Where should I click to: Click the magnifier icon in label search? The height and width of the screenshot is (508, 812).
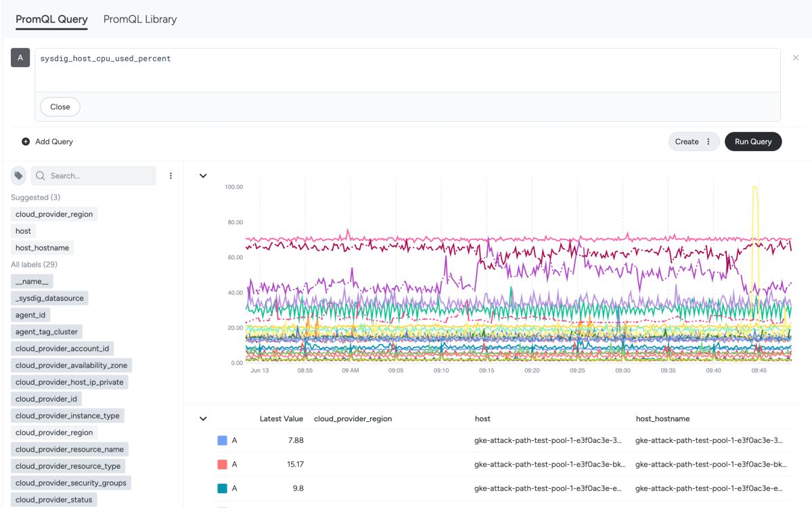coord(41,176)
